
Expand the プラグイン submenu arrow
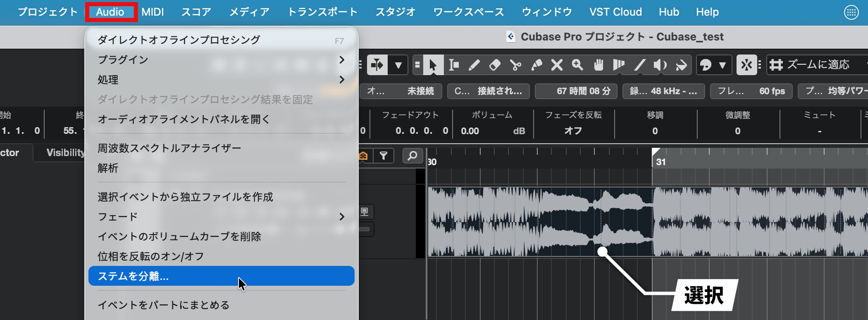341,60
